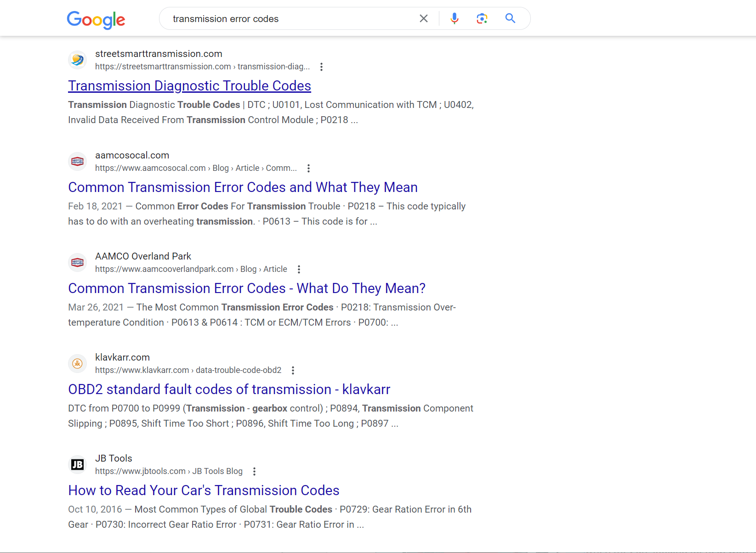Open How to Read Your Car's Transmission Codes
756x553 pixels.
point(204,491)
